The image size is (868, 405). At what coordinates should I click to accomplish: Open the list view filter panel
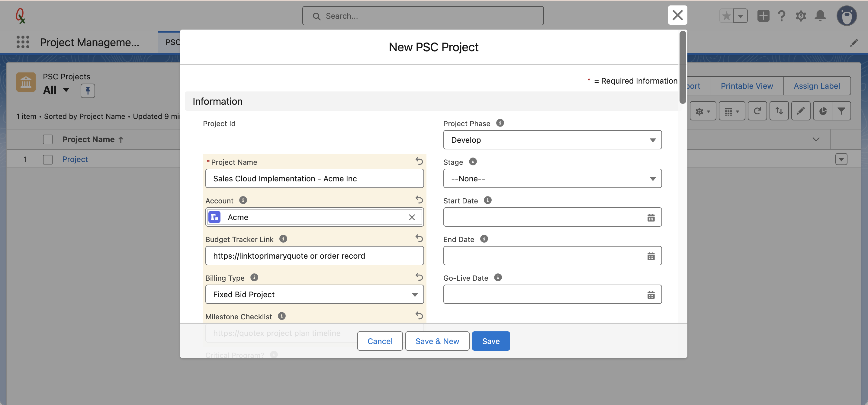[841, 111]
